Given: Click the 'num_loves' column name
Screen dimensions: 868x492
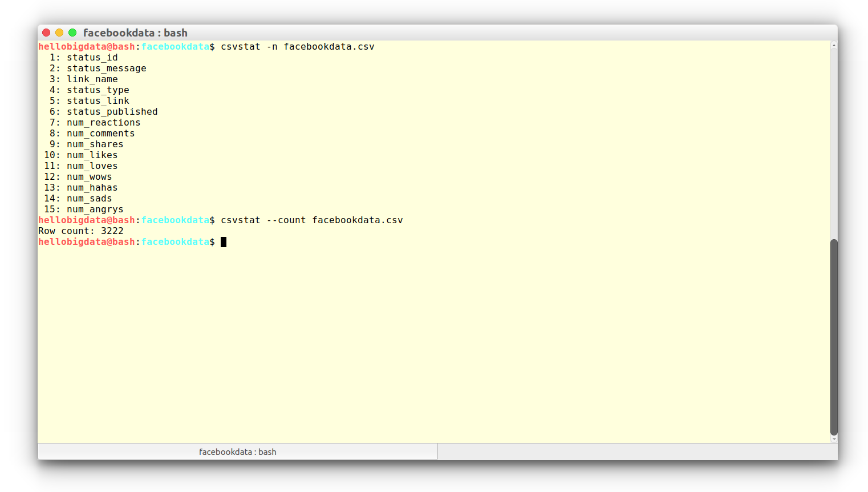Looking at the screenshot, I should tap(92, 166).
